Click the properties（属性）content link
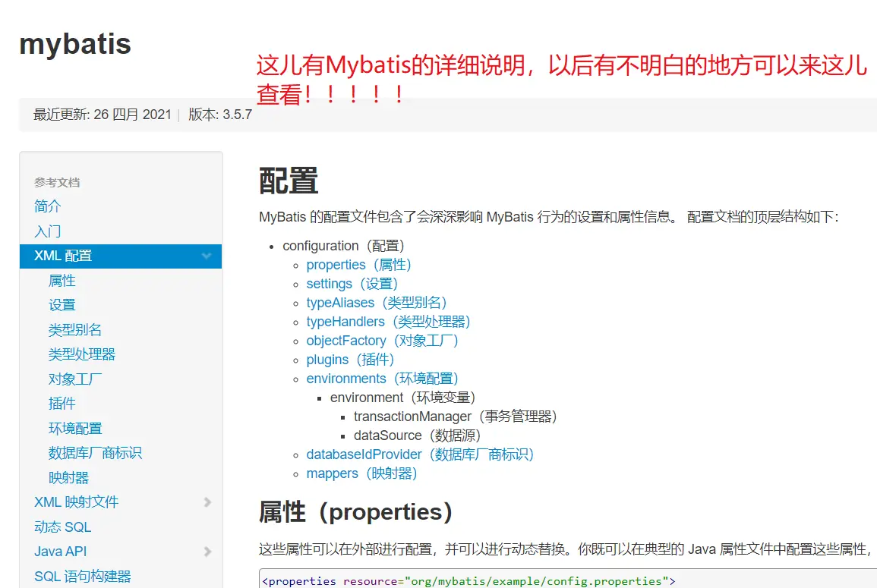This screenshot has height=588, width=877. pos(359,265)
